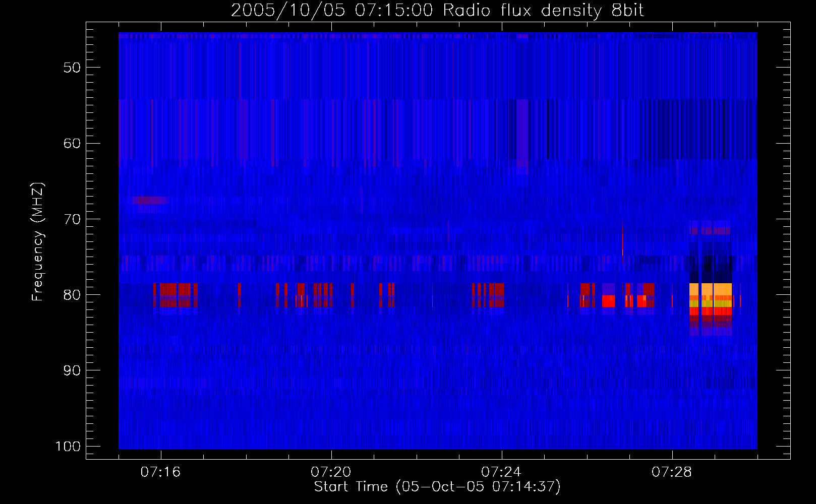Click the 90 frequency tick label

point(72,370)
